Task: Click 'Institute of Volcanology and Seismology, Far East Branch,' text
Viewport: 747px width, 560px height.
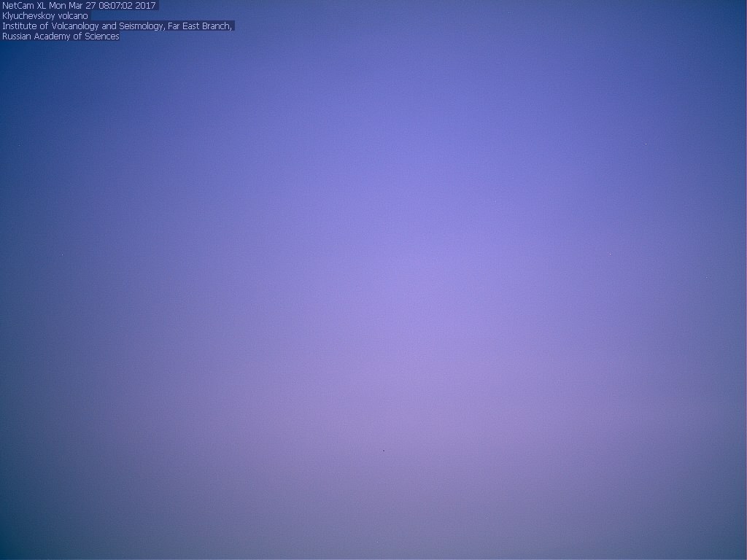Action: coord(117,26)
